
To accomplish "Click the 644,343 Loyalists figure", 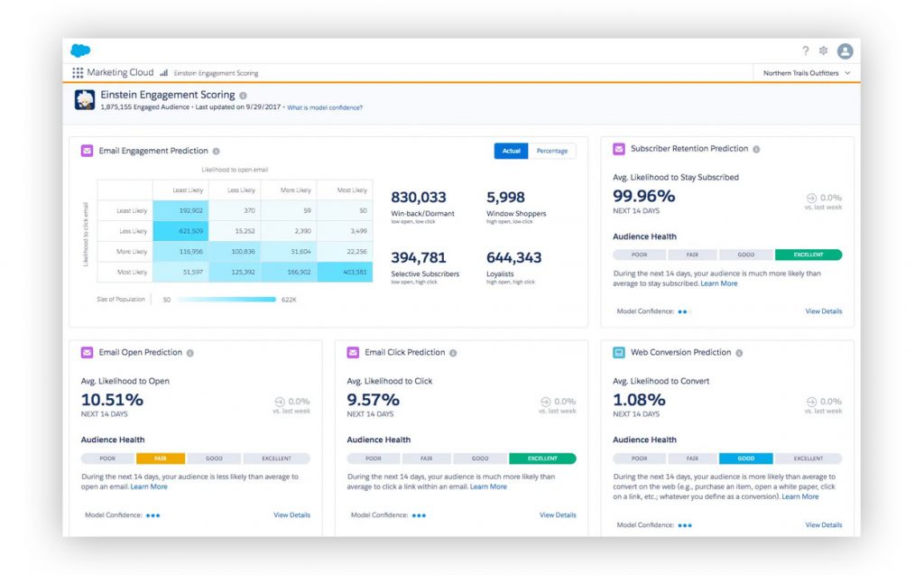I will [513, 258].
